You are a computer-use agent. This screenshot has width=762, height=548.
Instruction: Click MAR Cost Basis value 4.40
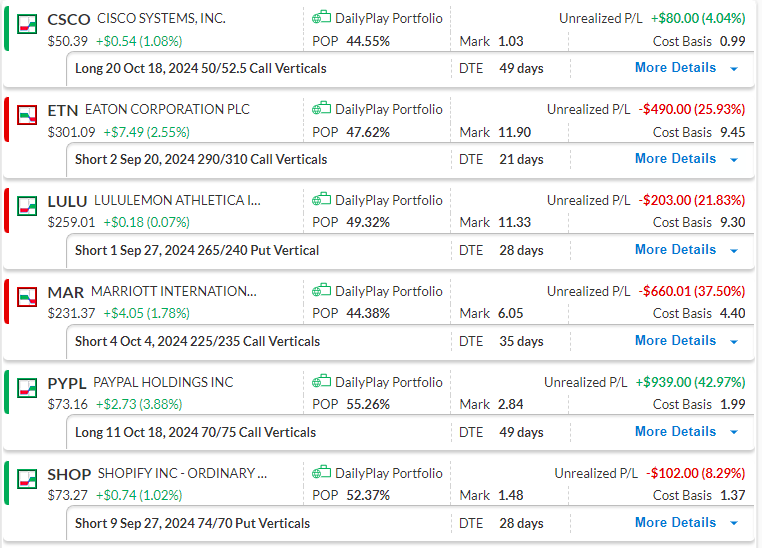[733, 313]
